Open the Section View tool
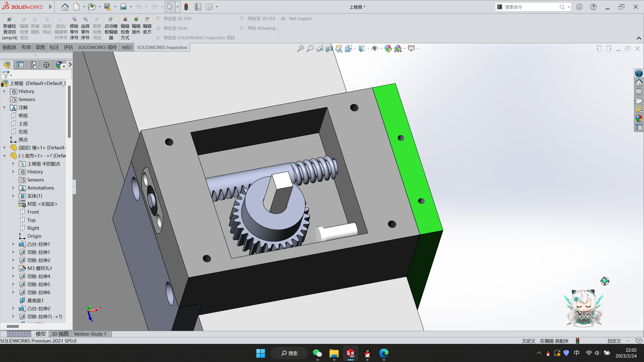The height and width of the screenshot is (362, 644). tap(329, 49)
